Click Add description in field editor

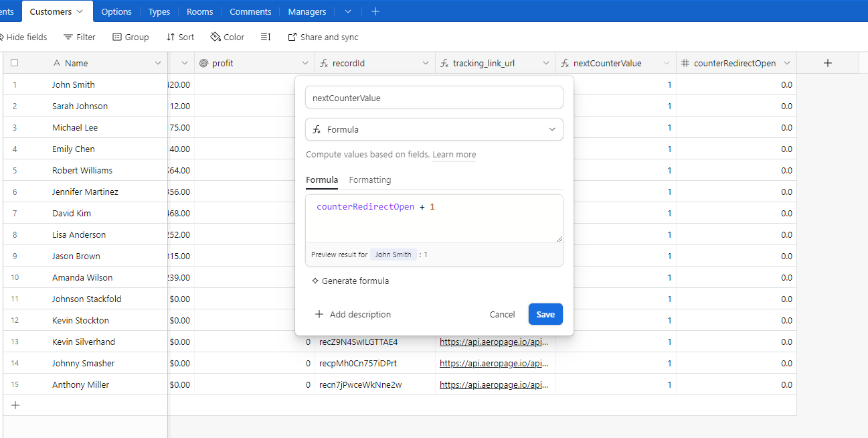pyautogui.click(x=353, y=314)
